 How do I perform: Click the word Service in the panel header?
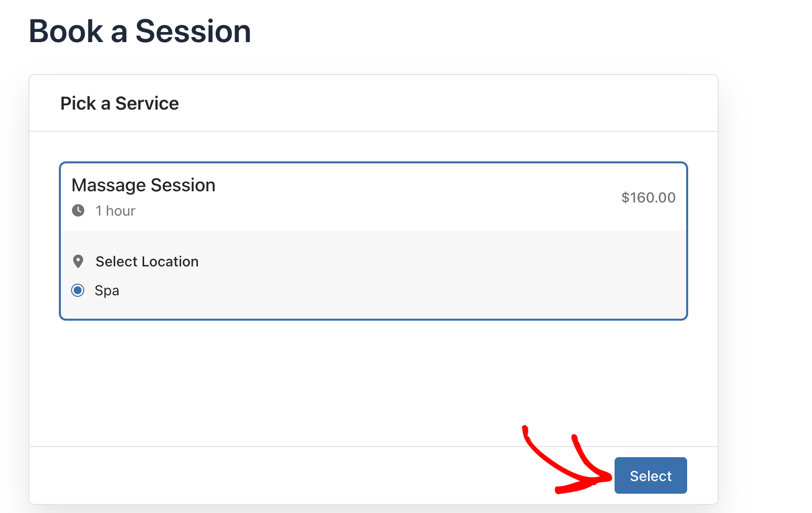pos(147,104)
